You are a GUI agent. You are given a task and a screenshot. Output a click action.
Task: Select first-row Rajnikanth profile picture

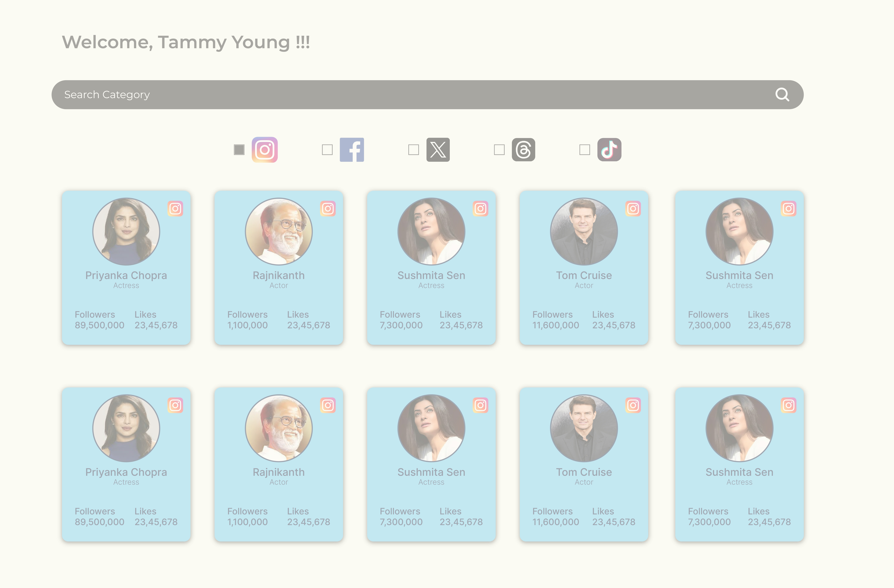point(279,231)
